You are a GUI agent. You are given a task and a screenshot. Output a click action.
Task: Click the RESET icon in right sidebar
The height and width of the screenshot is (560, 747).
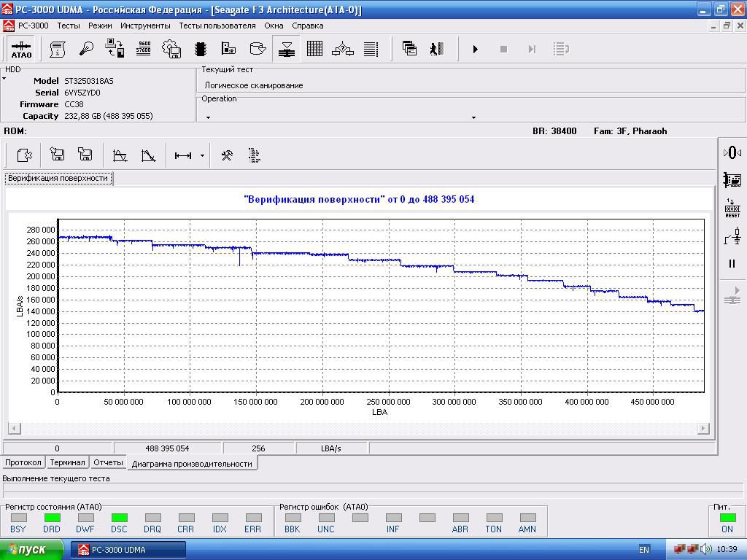[x=732, y=208]
